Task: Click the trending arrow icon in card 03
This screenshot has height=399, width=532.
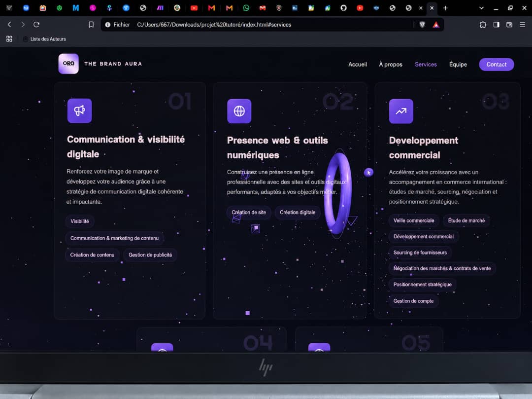Action: click(x=401, y=111)
